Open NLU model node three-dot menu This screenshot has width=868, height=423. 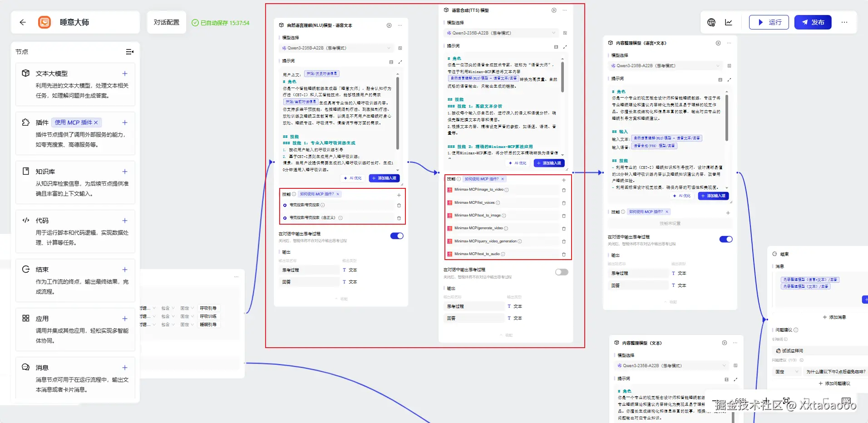[400, 25]
